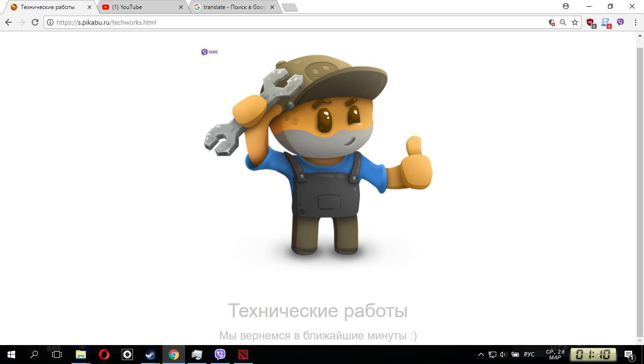
Task: Open the Viber extension in Chrome toolbar
Action: 620,22
